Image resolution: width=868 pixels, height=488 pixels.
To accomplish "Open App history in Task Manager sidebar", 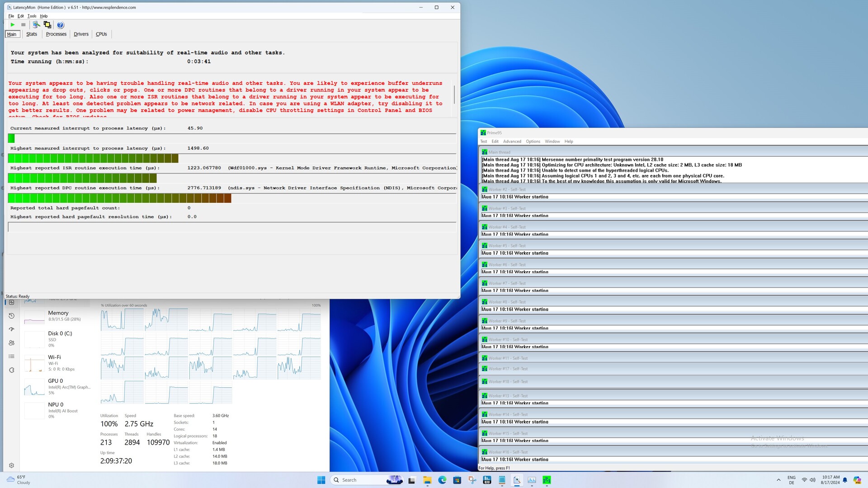I will click(12, 316).
